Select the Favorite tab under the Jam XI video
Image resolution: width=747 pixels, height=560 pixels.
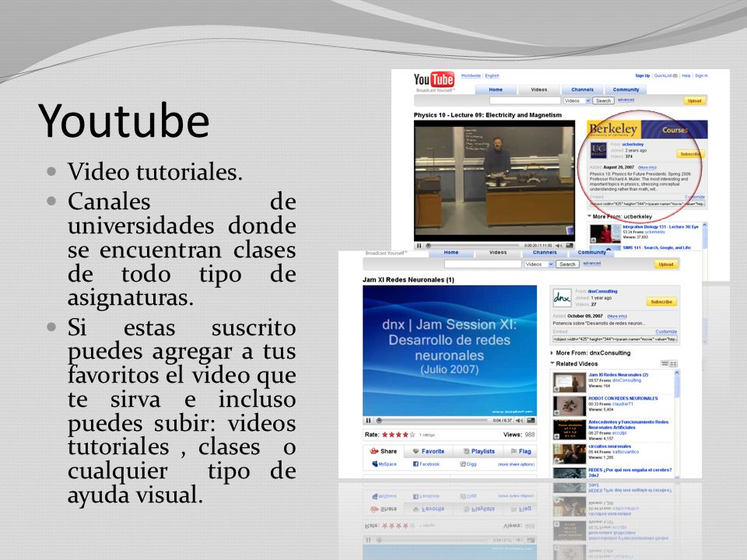(428, 451)
